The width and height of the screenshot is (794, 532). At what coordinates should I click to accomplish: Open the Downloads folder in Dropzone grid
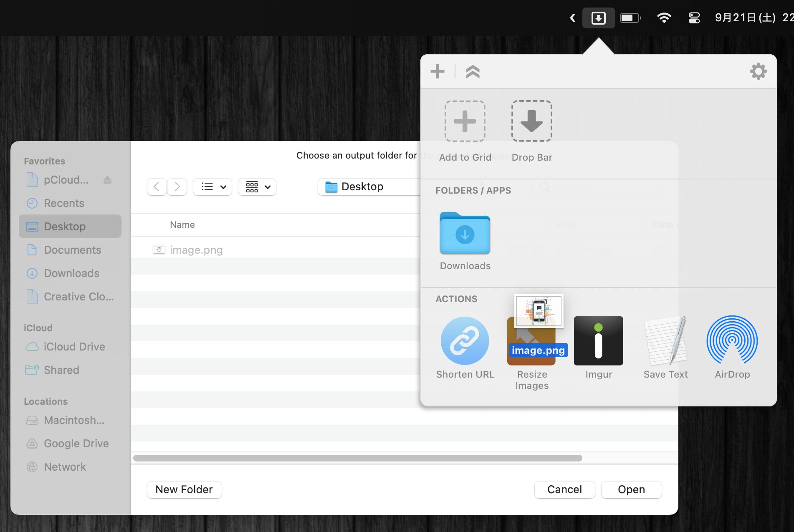coord(465,234)
